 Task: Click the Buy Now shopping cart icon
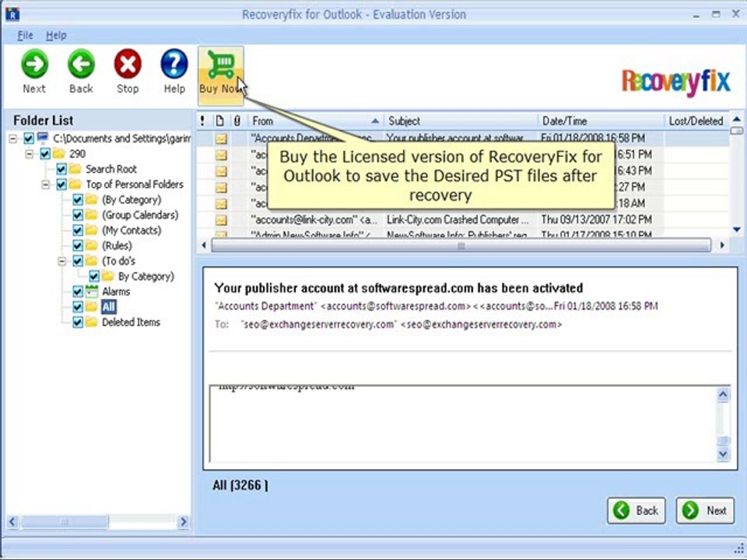[x=220, y=65]
